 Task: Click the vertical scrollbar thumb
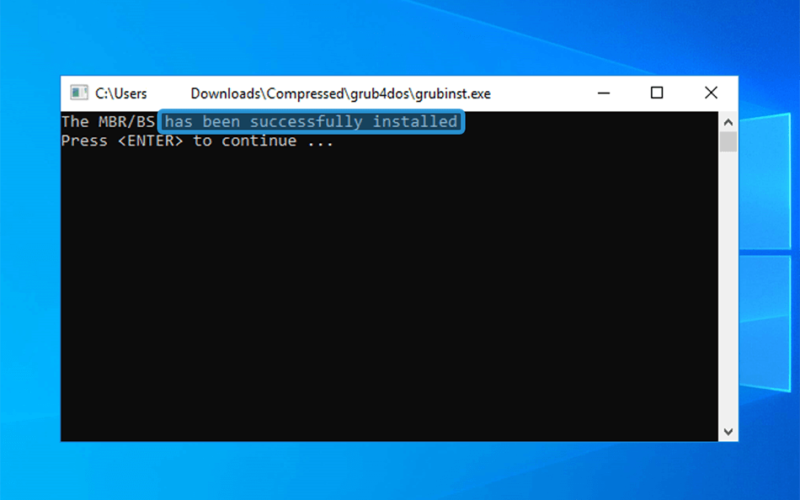(x=728, y=142)
